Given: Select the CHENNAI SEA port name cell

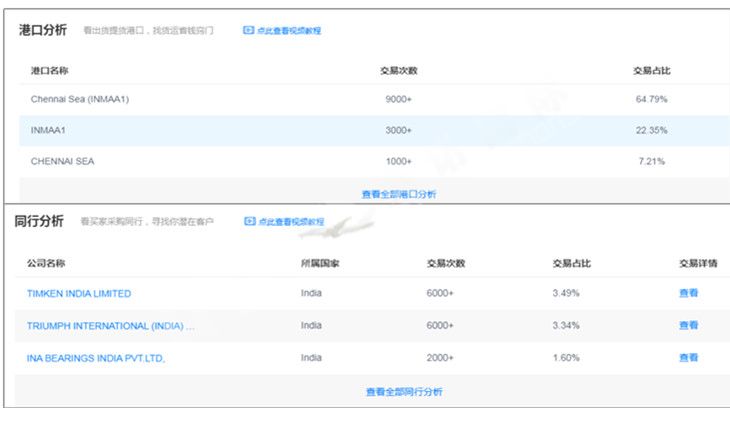Looking at the screenshot, I should tap(62, 161).
